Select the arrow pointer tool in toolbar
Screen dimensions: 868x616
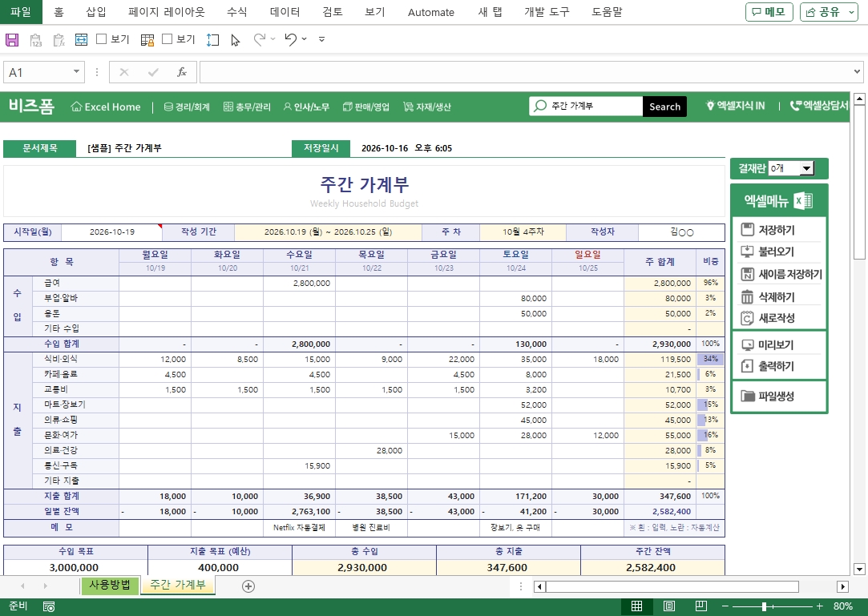[x=236, y=40]
